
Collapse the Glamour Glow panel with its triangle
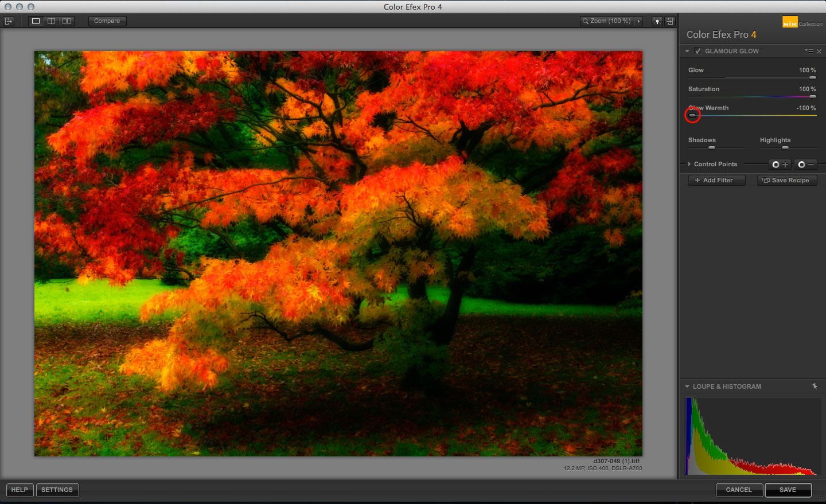[687, 51]
